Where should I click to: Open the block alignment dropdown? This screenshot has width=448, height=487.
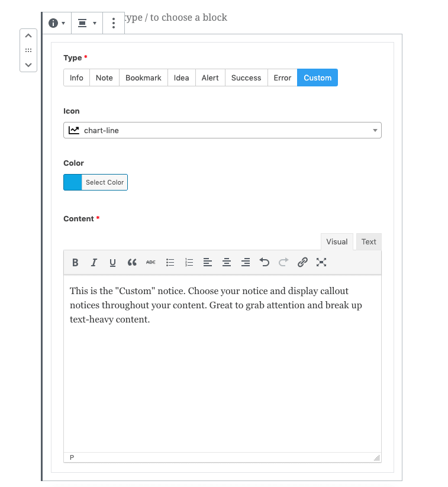[x=87, y=23]
